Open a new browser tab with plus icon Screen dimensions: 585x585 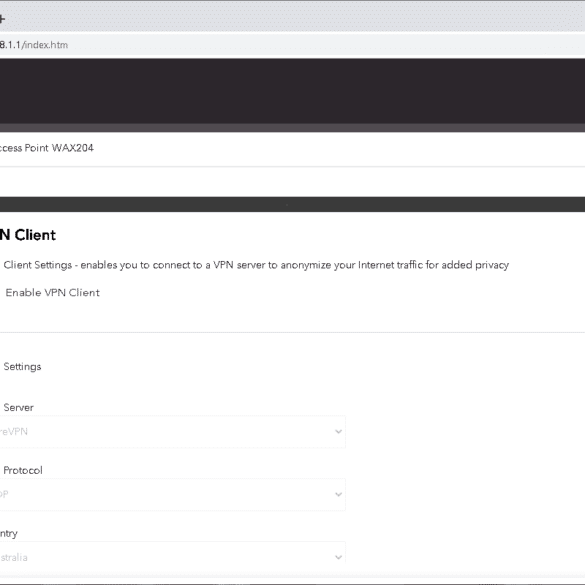2,18
